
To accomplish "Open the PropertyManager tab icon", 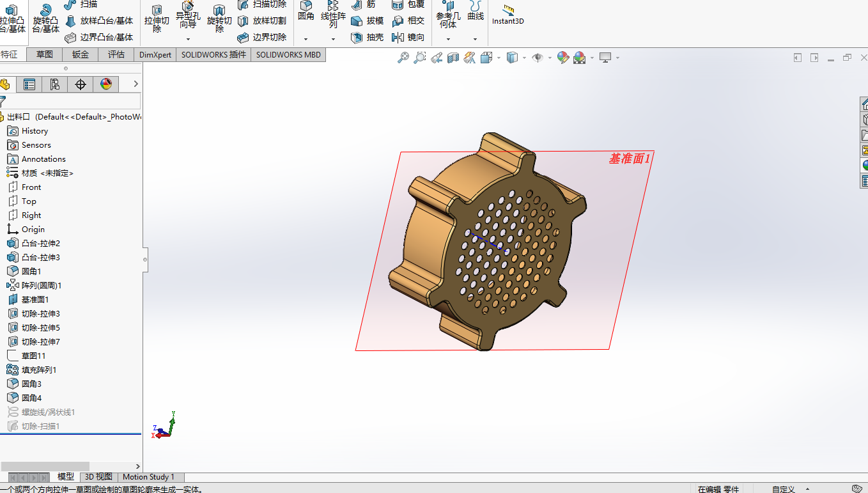I will [x=29, y=84].
